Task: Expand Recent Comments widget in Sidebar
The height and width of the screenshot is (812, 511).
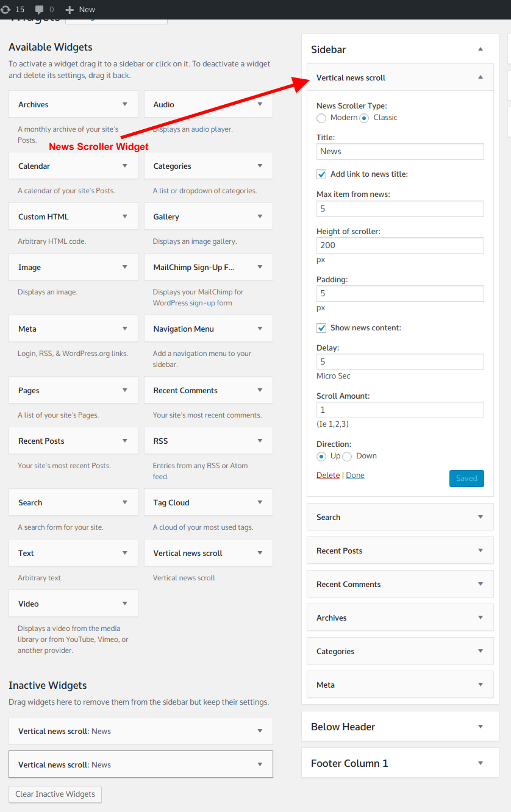Action: [481, 584]
